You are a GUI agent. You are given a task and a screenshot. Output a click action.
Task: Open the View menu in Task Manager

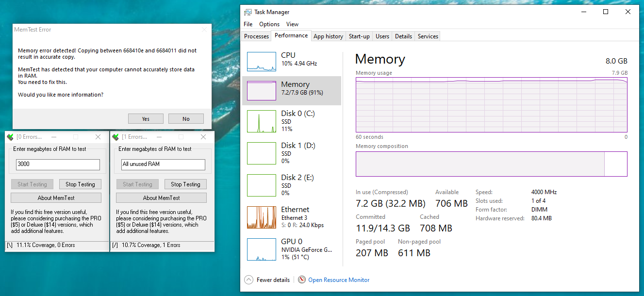[x=292, y=24]
